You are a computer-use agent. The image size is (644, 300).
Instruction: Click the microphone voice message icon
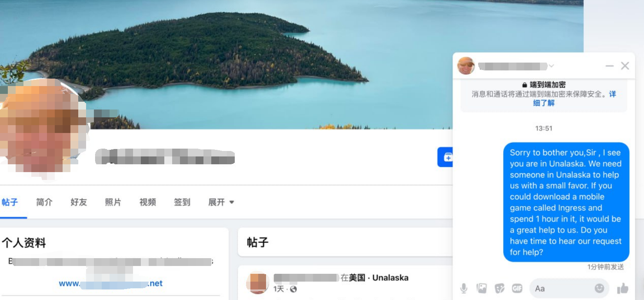[x=464, y=289]
